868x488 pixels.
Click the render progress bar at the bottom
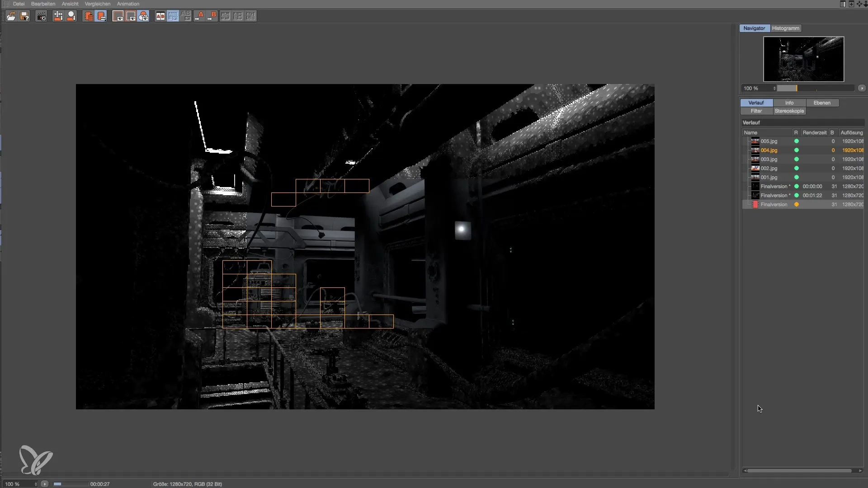(71, 484)
